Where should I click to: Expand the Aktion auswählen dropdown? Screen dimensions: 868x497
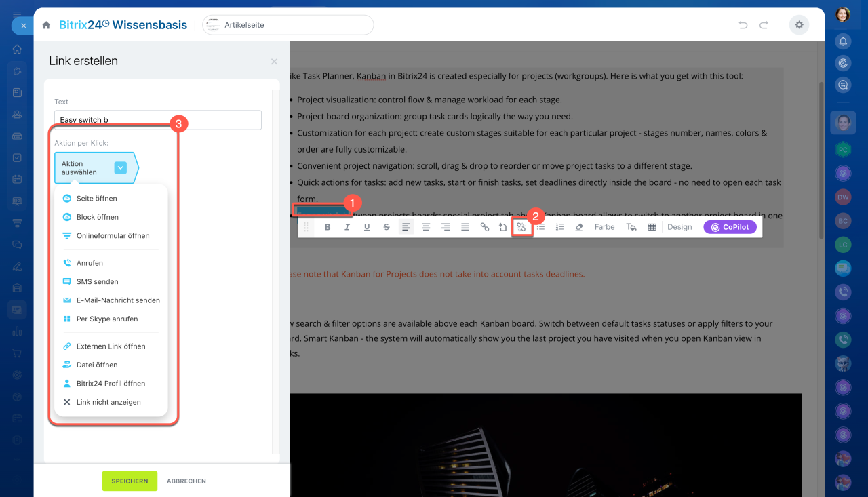[x=120, y=168]
